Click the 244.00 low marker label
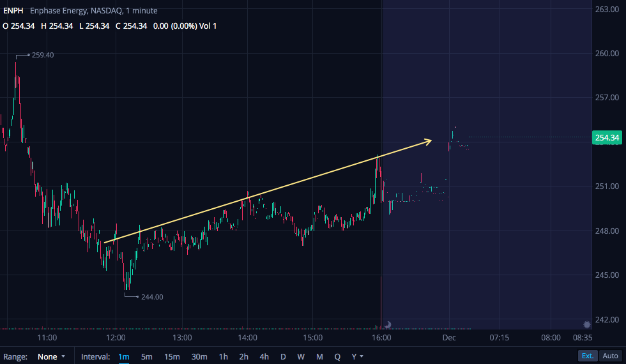The width and height of the screenshot is (626, 364). (x=152, y=297)
